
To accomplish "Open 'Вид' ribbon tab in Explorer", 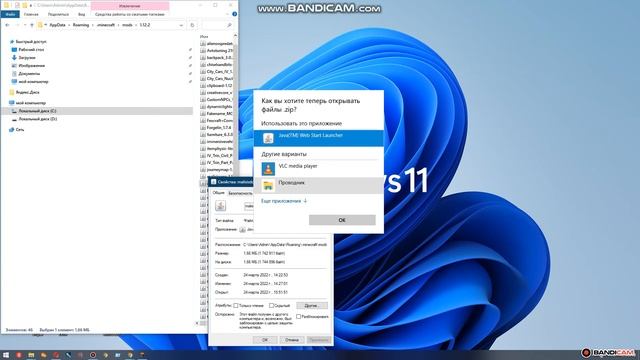I will (82, 14).
